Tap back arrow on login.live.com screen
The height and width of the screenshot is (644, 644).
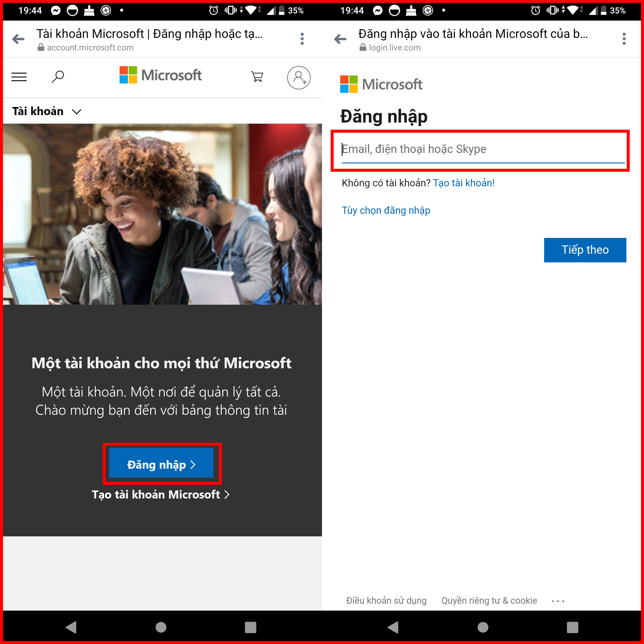tap(340, 39)
